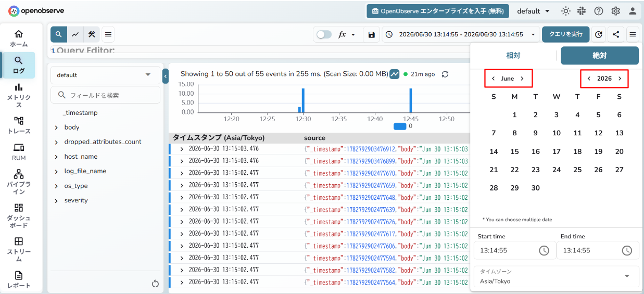Go to next year after 2026
This screenshot has width=644, height=294.
(620, 79)
